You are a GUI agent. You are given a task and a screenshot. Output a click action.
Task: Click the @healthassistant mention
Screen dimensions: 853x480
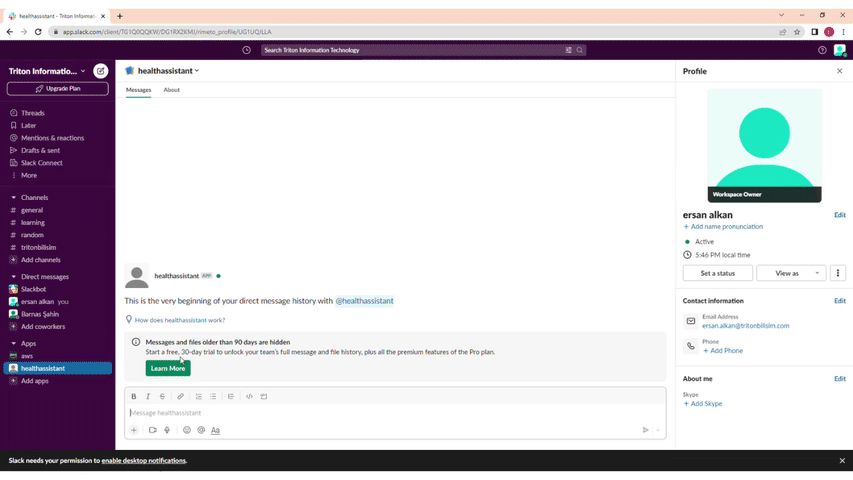pyautogui.click(x=364, y=301)
